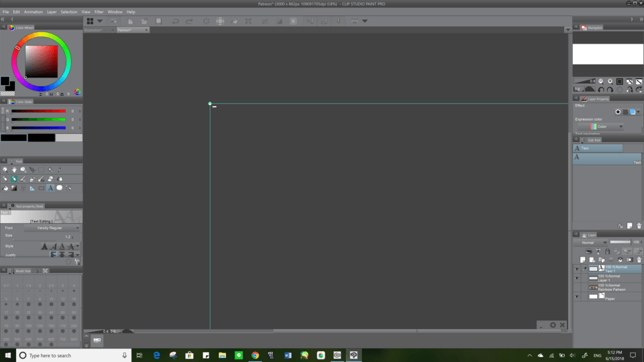The width and height of the screenshot is (644, 362).
Task: Select the Eyedropper tool
Action: [60, 170]
